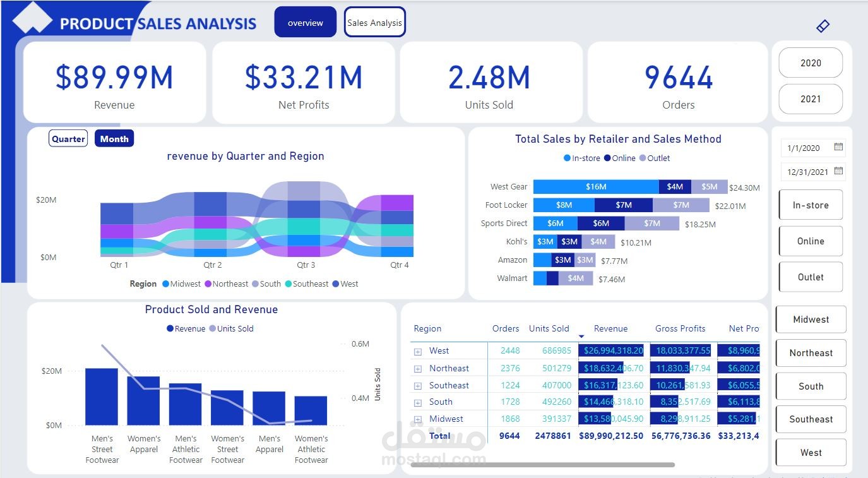The width and height of the screenshot is (868, 478).
Task: Switch to the overview tab
Action: click(x=305, y=21)
